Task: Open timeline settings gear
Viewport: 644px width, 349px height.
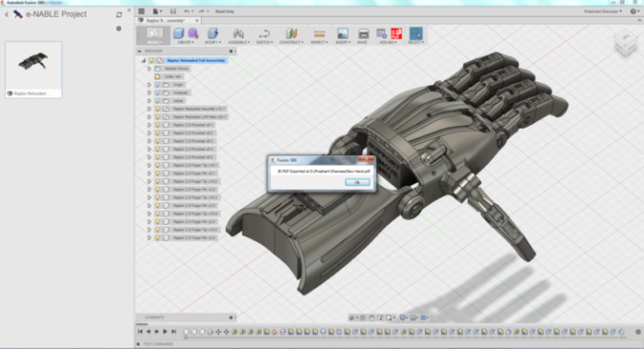Action: tap(638, 331)
